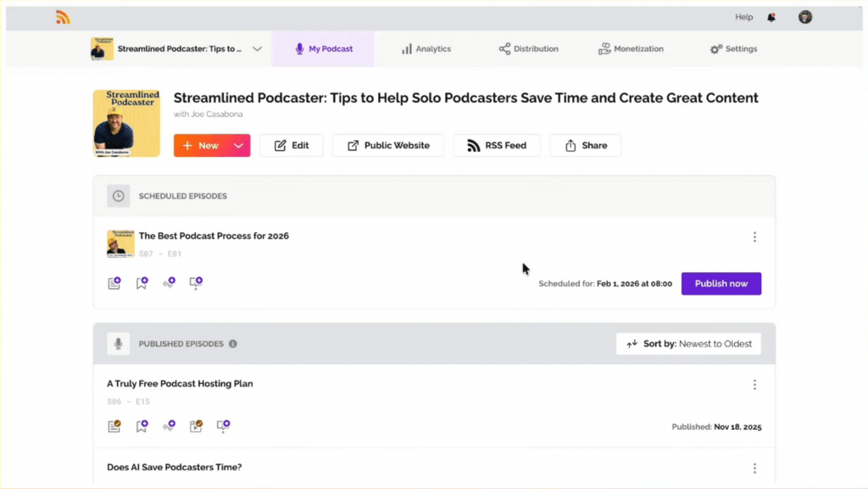Expand the New button dropdown arrow
This screenshot has height=489, width=868.
(237, 145)
